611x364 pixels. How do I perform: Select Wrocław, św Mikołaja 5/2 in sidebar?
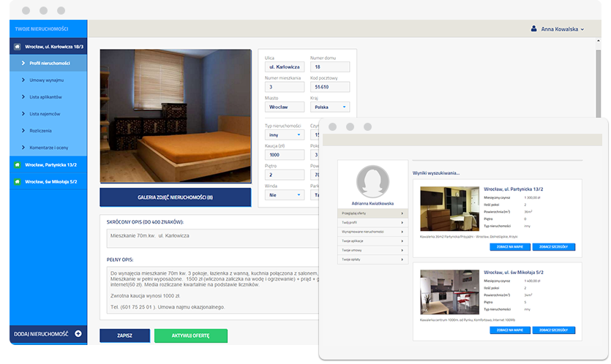48,182
